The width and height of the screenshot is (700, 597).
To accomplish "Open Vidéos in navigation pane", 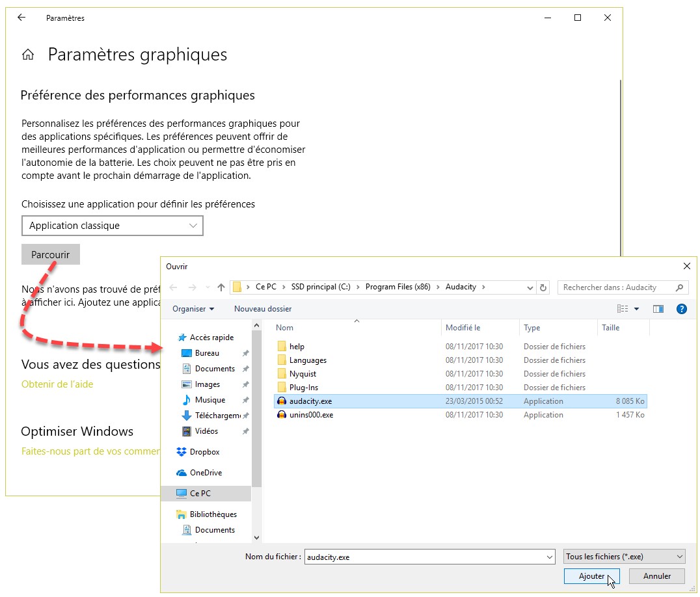I will 200,431.
